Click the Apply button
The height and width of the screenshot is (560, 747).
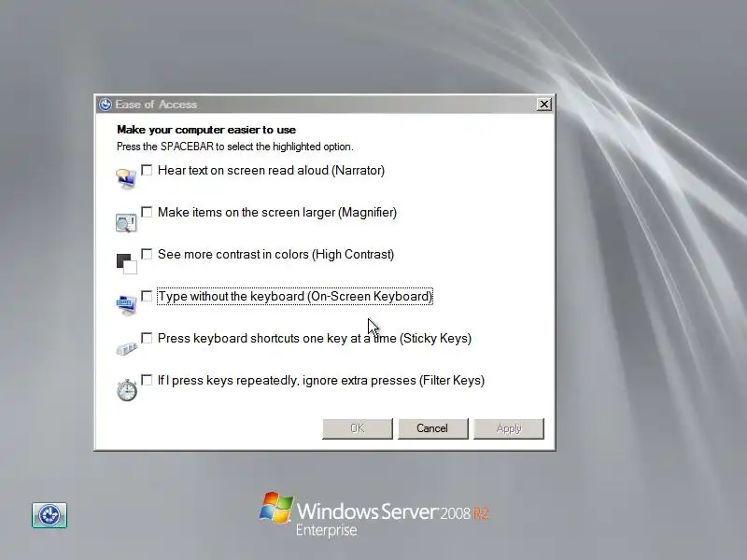[508, 428]
